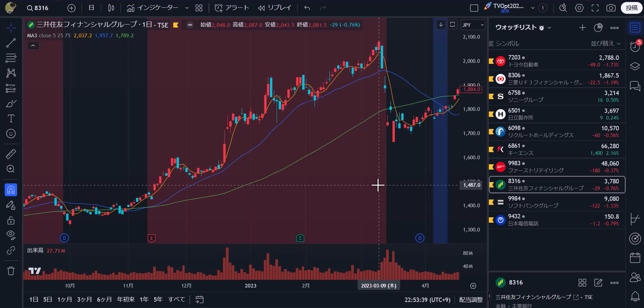Image resolution: width=644 pixels, height=308 pixels.
Task: Open the JPY currency dropdown
Action: coord(473,25)
